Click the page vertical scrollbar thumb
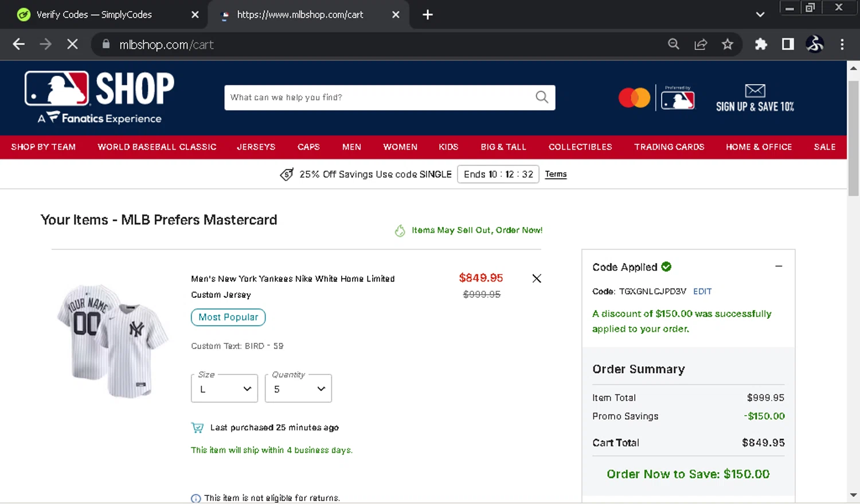The width and height of the screenshot is (860, 504). click(853, 138)
